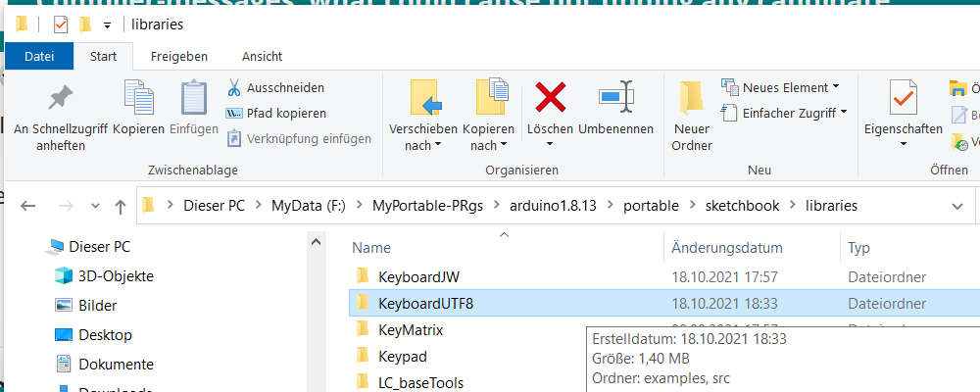Open the Datei menu
The image size is (980, 392).
tap(39, 56)
